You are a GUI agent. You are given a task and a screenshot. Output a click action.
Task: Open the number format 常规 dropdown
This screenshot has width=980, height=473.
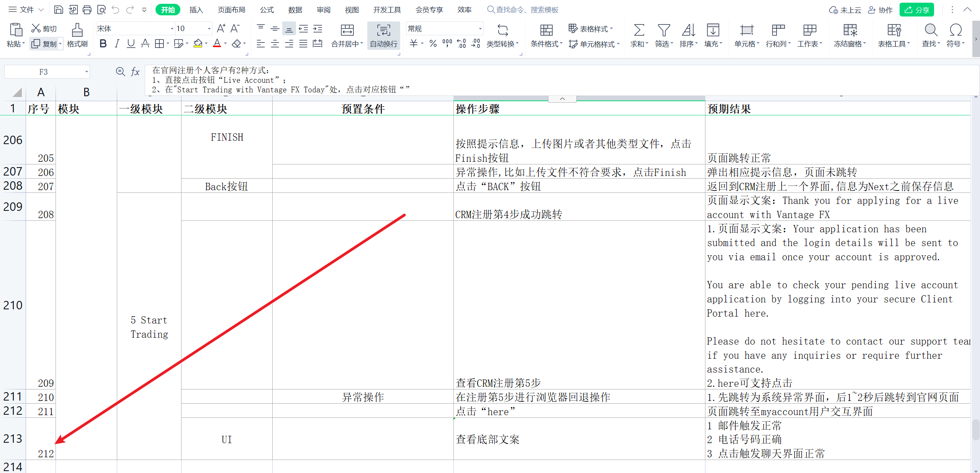point(480,29)
